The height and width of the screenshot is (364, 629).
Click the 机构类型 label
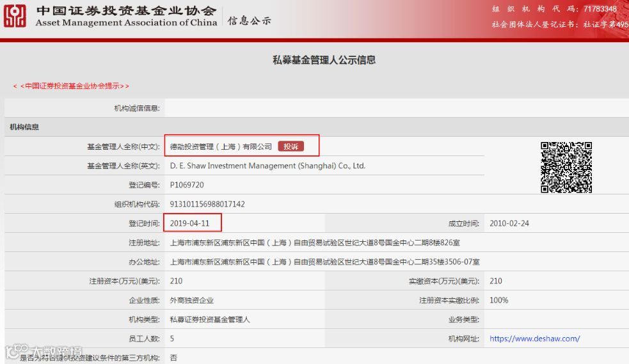coord(144,319)
